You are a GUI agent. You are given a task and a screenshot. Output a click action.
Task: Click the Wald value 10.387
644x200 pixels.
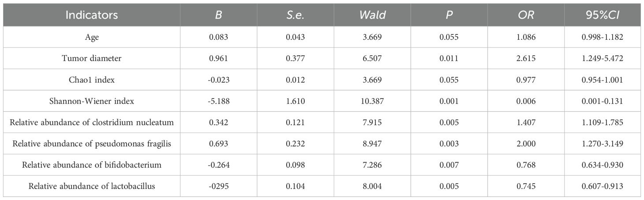click(372, 101)
